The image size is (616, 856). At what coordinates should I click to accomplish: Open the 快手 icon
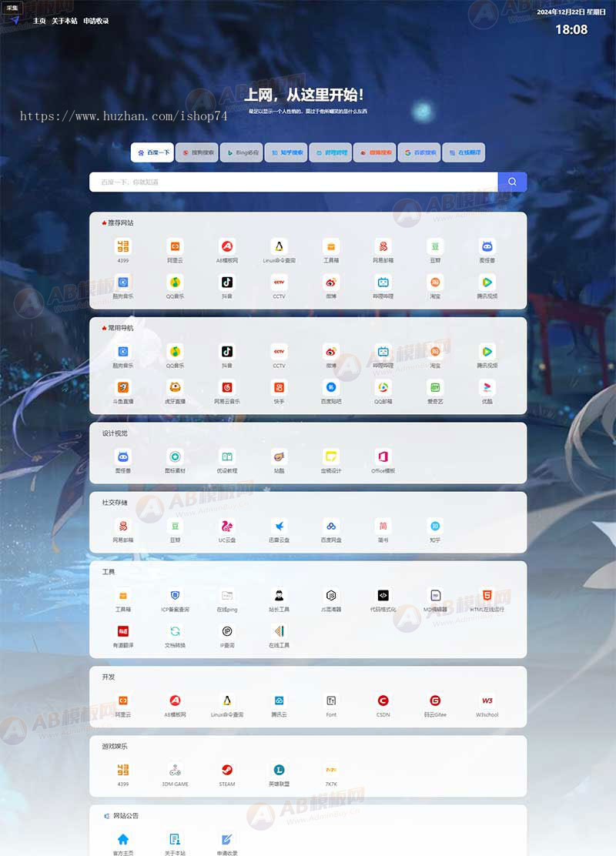[x=279, y=387]
